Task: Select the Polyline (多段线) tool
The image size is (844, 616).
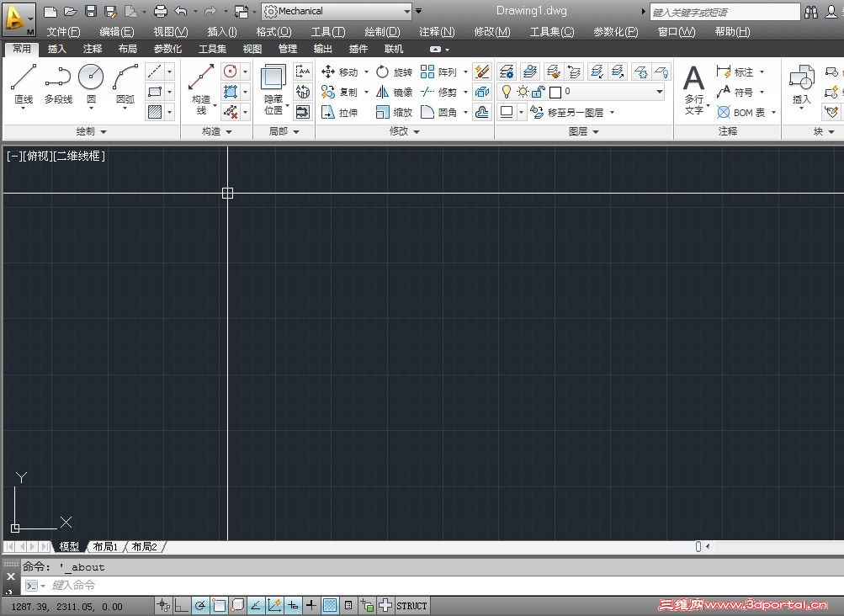Action: [58, 84]
